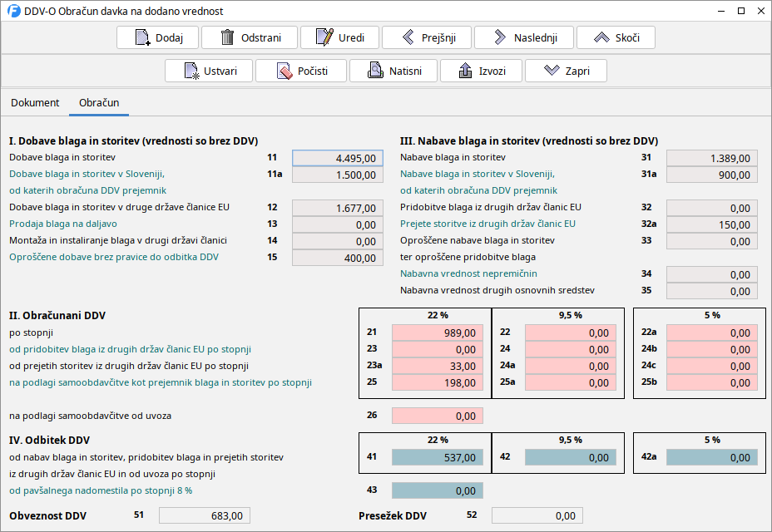The image size is (772, 532).
Task: Click the Obveznost DDV field 51
Action: point(204,516)
